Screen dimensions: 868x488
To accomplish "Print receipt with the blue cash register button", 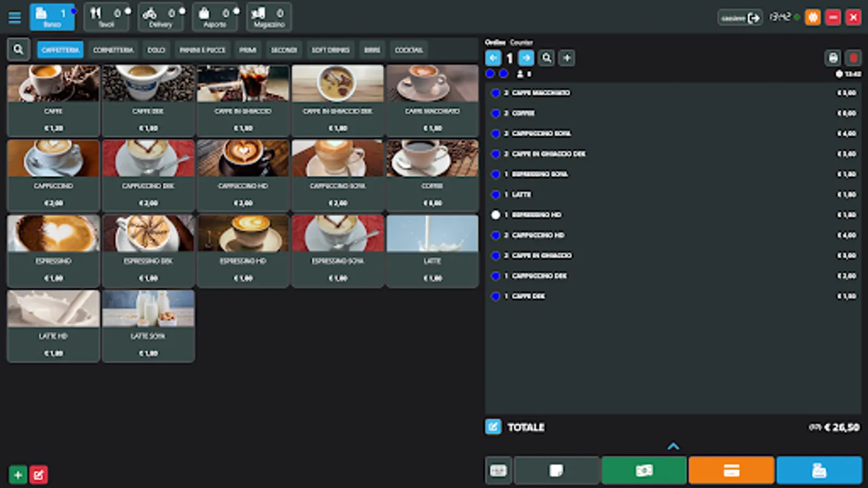I will [x=819, y=470].
